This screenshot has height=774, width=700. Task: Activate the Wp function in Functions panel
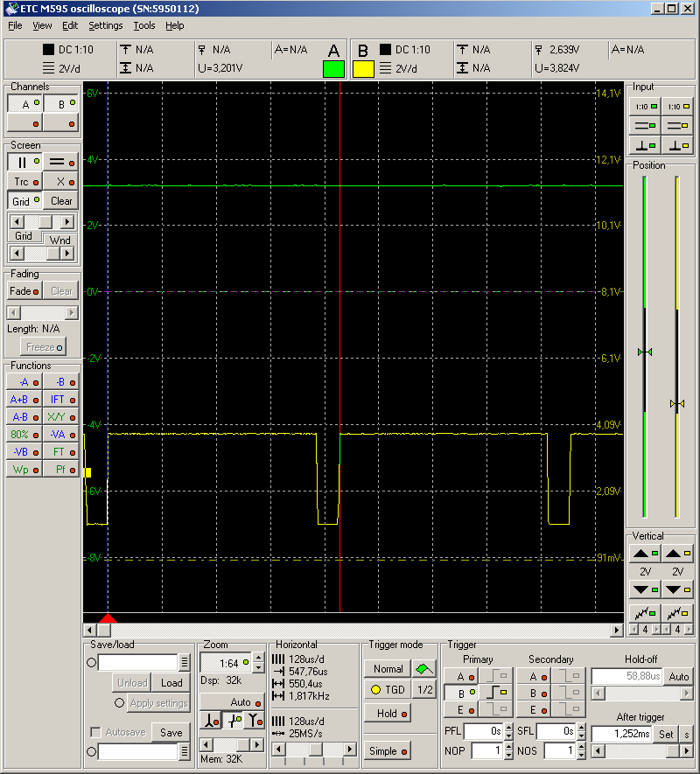coord(24,470)
